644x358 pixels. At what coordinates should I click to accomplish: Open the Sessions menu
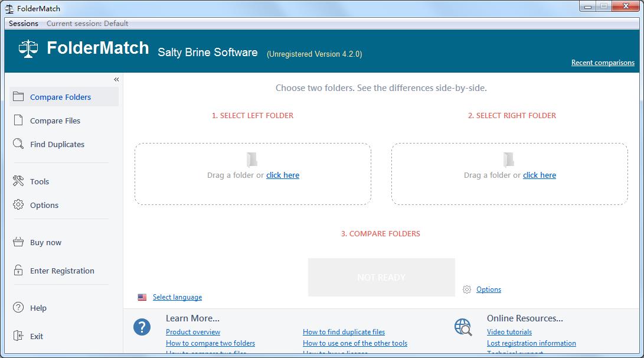click(24, 24)
